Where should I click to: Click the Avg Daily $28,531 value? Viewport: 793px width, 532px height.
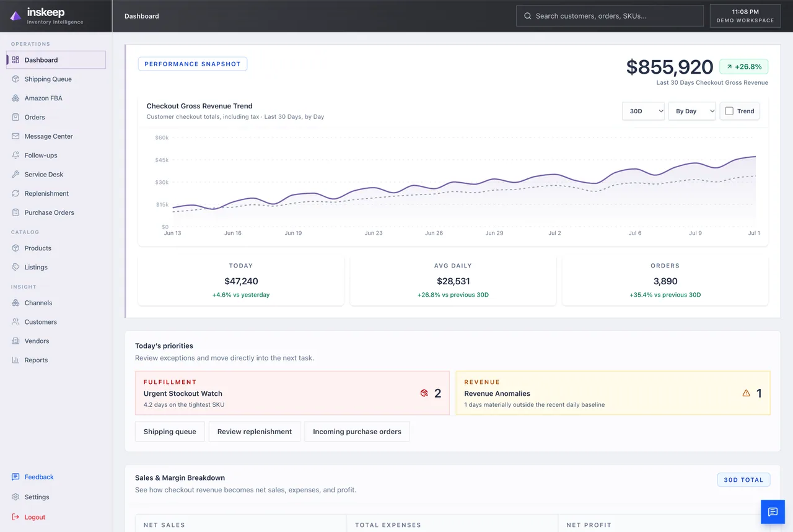pyautogui.click(x=453, y=281)
